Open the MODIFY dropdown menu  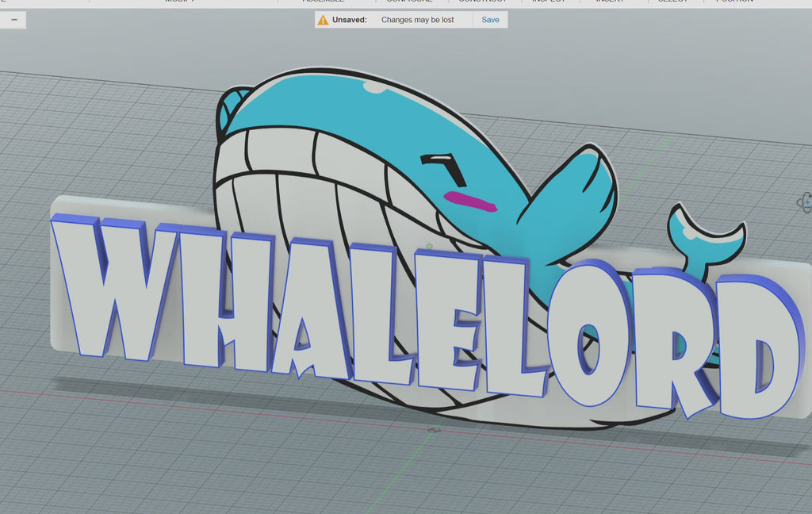[x=178, y=2]
